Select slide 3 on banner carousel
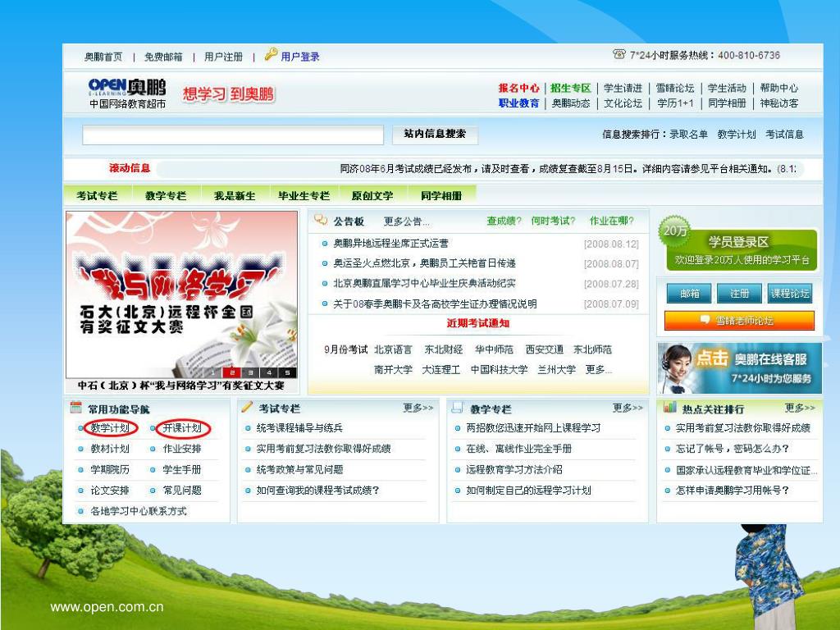The height and width of the screenshot is (630, 840). [x=250, y=372]
